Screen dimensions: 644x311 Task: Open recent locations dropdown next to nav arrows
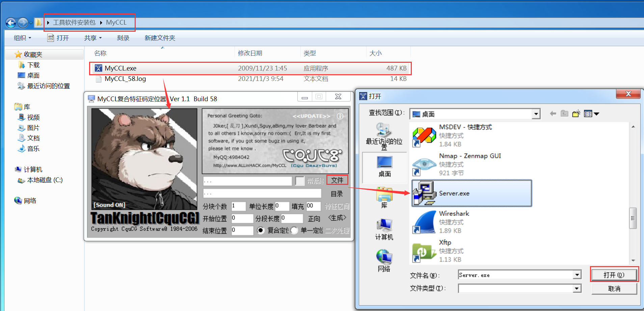[31, 23]
